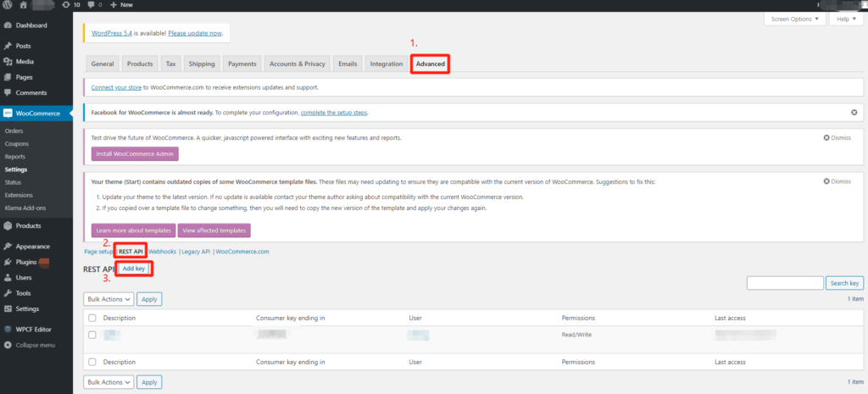Open Media library icon in sidebar

click(8, 61)
